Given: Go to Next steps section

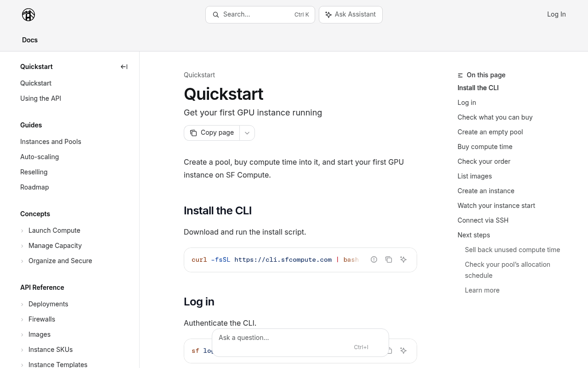Looking at the screenshot, I should click(474, 235).
